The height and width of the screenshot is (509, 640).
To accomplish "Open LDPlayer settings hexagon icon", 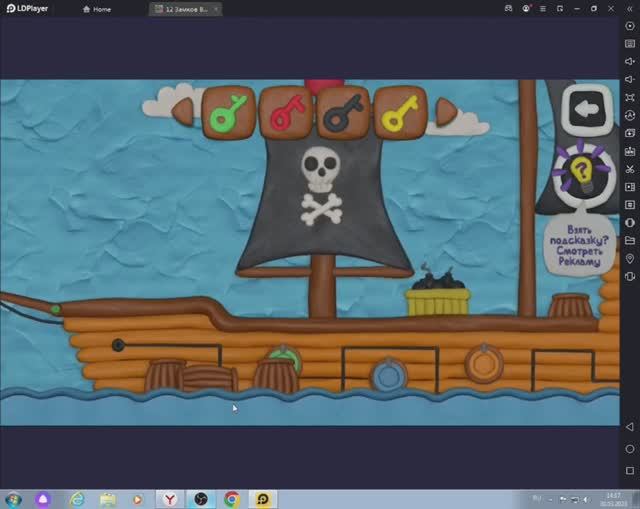I will pyautogui.click(x=630, y=26).
